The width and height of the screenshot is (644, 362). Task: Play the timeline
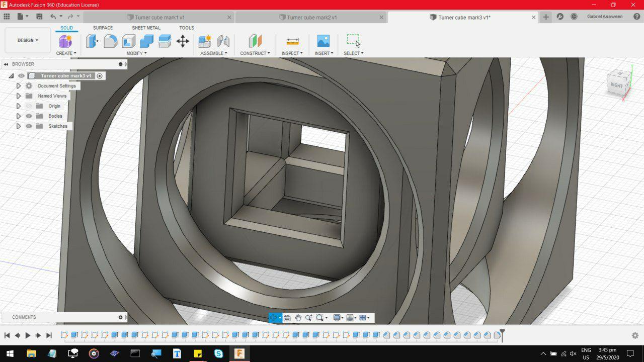point(28,335)
